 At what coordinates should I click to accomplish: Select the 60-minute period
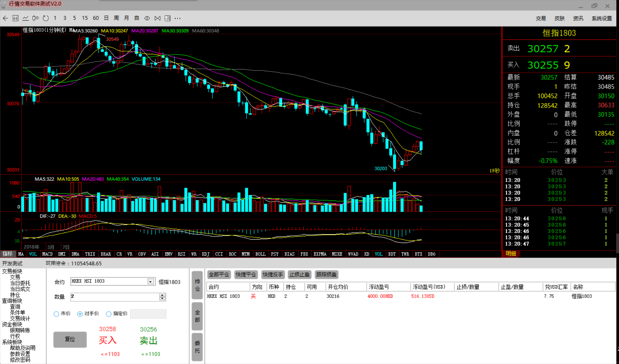point(96,18)
